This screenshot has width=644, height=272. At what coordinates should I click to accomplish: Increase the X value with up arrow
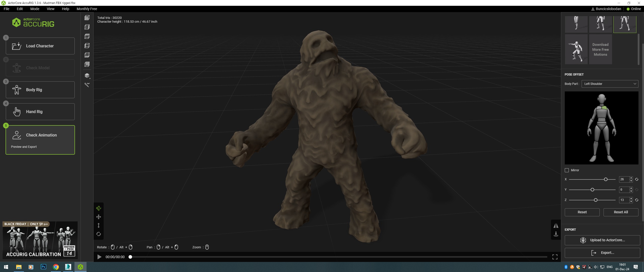tap(631, 178)
